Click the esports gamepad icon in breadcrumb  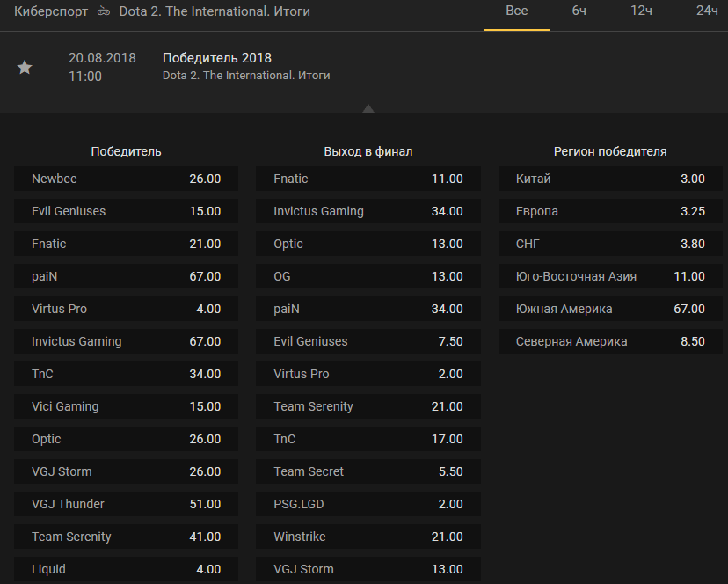[x=104, y=11]
